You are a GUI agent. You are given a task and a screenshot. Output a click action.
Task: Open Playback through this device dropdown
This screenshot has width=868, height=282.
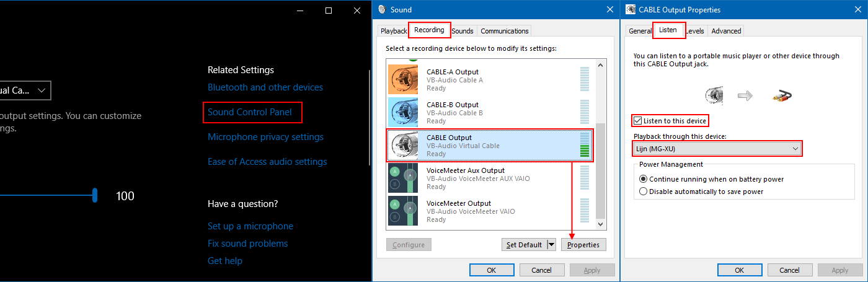click(x=717, y=149)
